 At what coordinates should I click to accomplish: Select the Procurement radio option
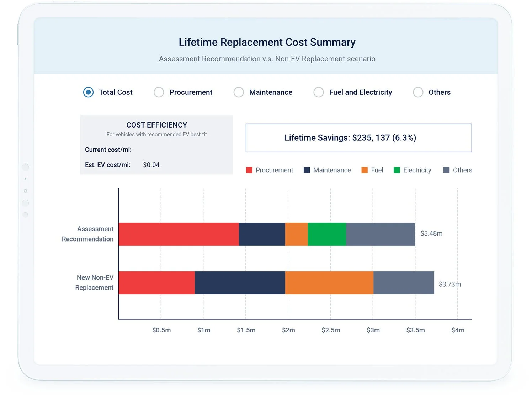tap(159, 92)
